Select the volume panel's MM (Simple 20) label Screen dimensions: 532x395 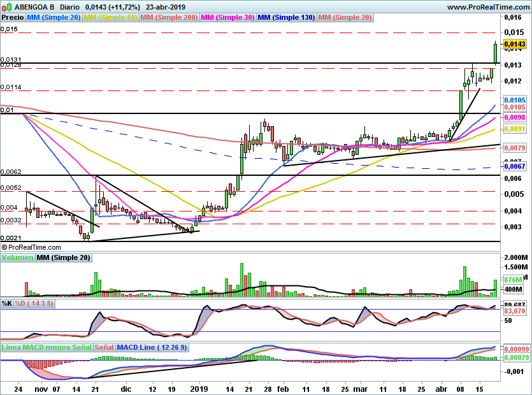click(63, 258)
